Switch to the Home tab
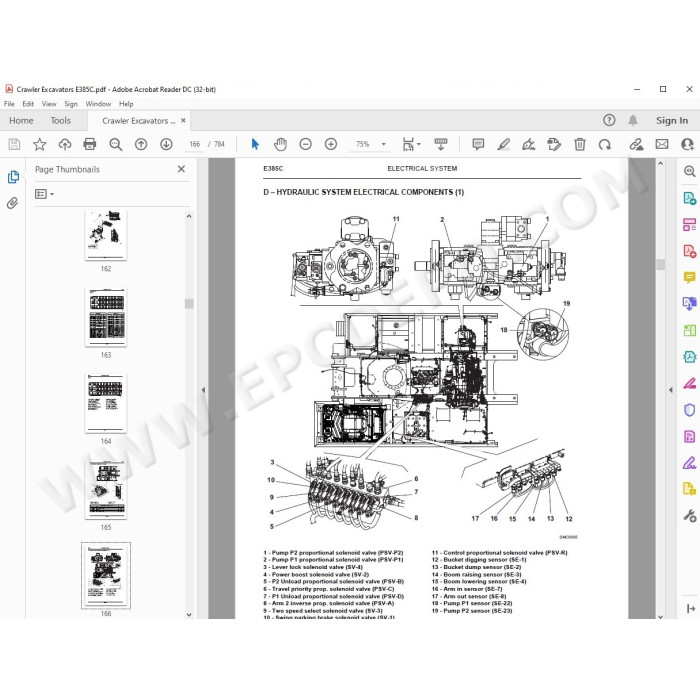The image size is (700, 700). [x=21, y=121]
